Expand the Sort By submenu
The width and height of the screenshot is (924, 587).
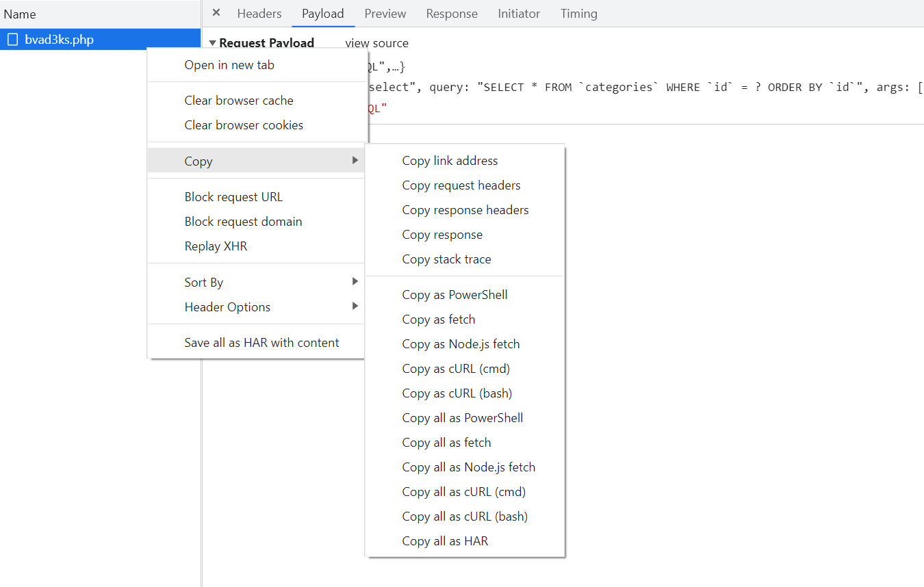point(355,282)
